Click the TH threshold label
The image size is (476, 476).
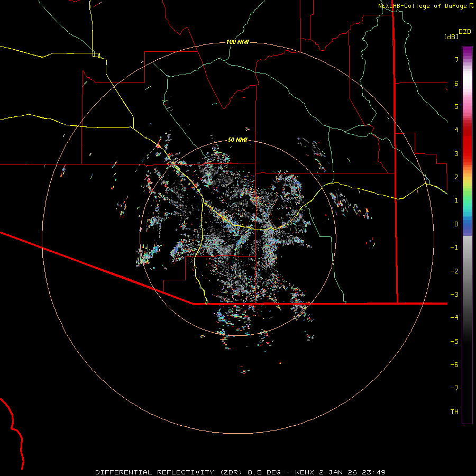tap(454, 412)
